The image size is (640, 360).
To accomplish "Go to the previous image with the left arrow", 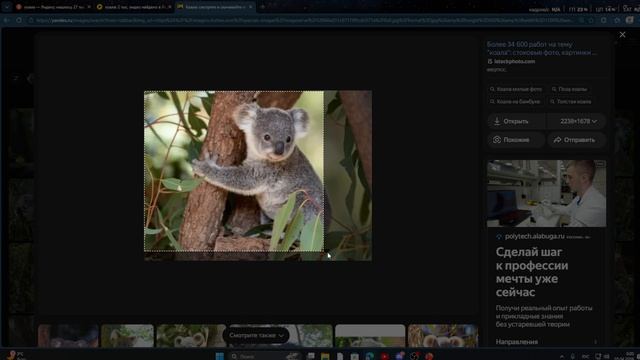I will click(x=29, y=78).
